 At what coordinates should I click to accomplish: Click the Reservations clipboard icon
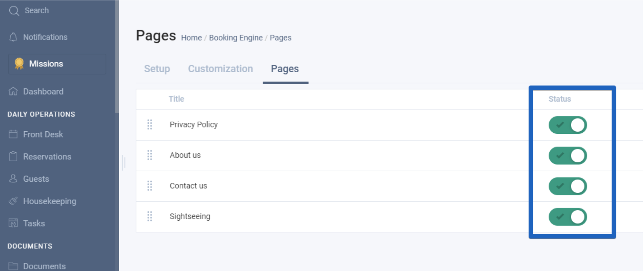tap(13, 156)
